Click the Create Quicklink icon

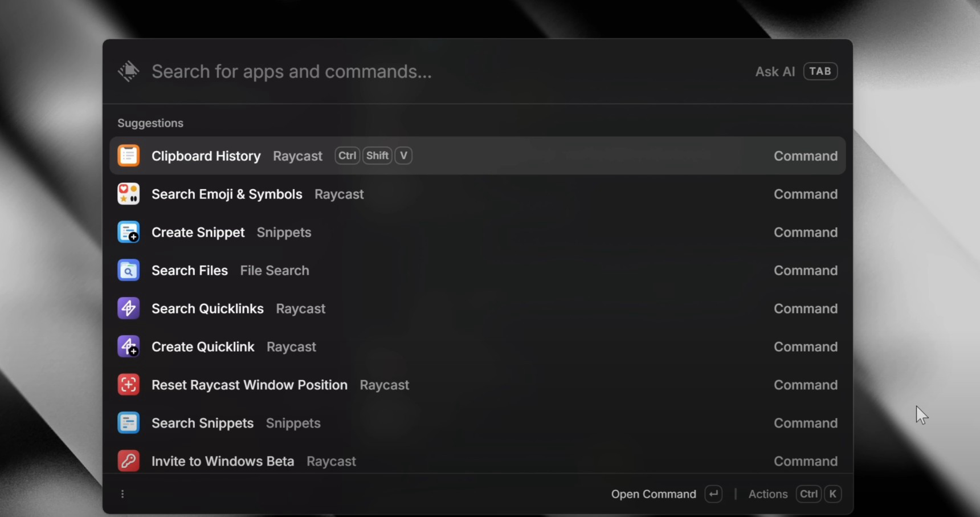click(x=128, y=347)
